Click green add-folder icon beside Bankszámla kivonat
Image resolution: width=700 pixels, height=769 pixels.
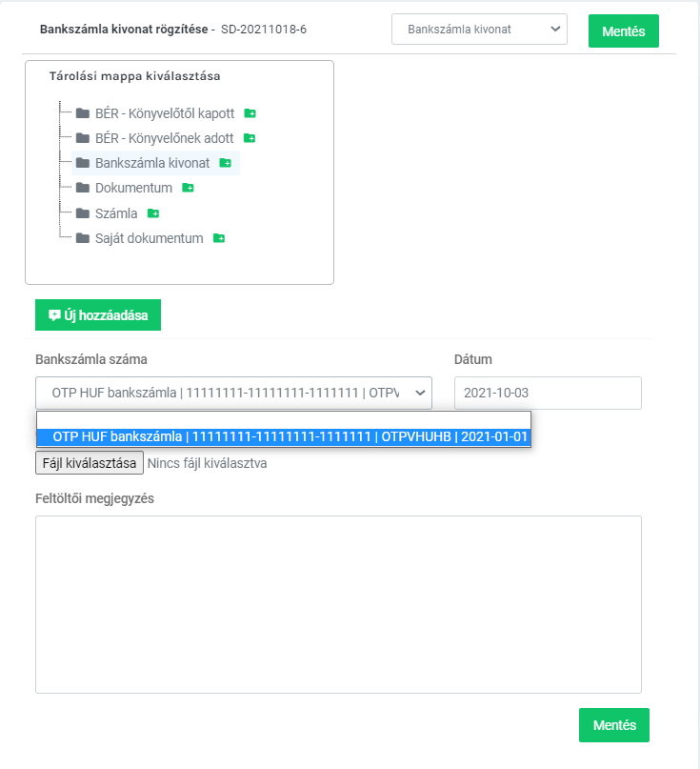click(x=226, y=162)
